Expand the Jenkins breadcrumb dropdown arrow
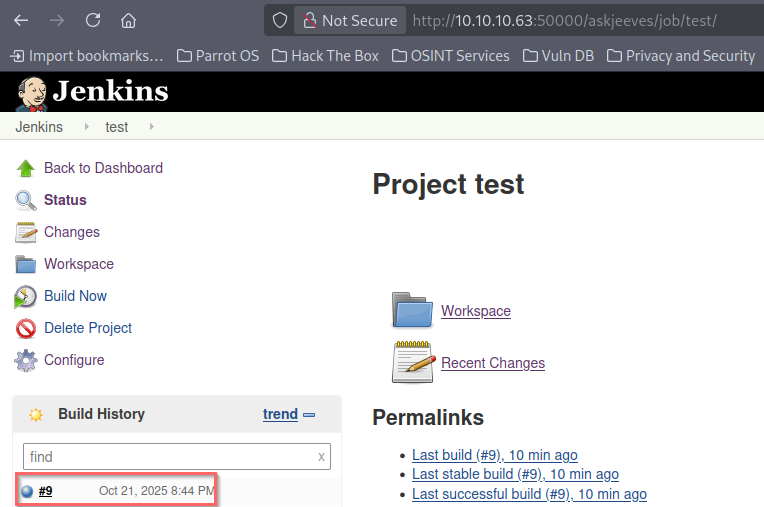The width and height of the screenshot is (764, 507). pyautogui.click(x=86, y=127)
